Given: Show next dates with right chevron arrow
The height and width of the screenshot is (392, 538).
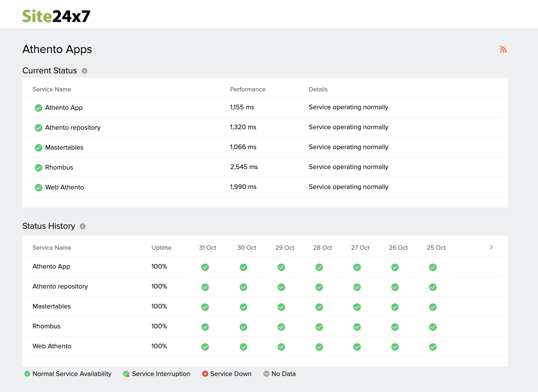Looking at the screenshot, I should (491, 247).
